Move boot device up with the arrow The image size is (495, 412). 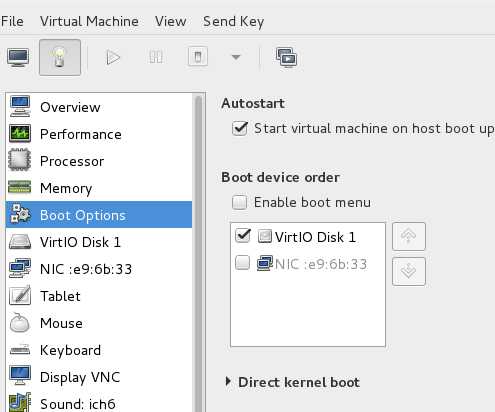(x=409, y=236)
